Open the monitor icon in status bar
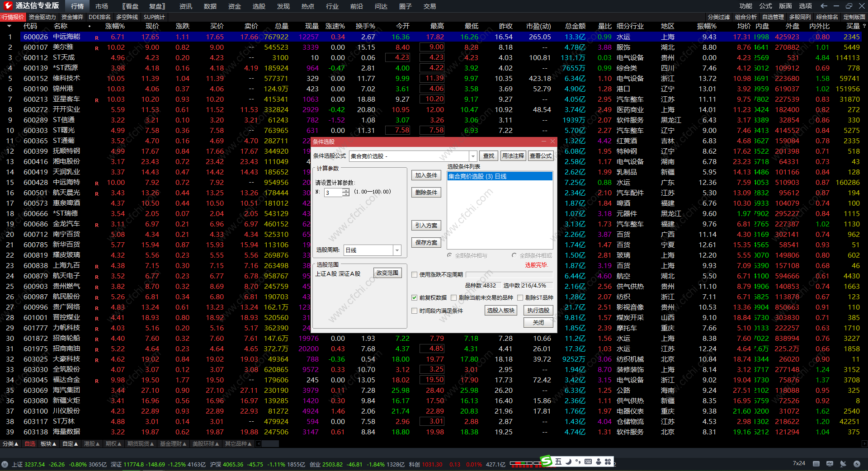 [830, 464]
